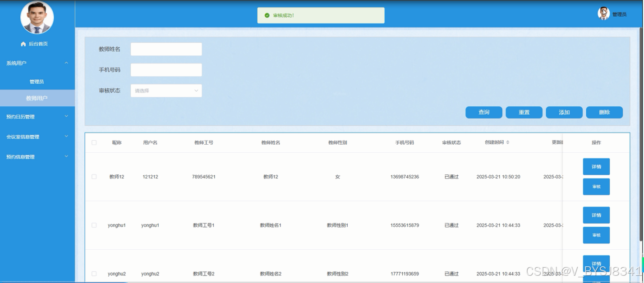Select the 教师用户 sidebar item
This screenshot has height=283, width=644.
37,98
